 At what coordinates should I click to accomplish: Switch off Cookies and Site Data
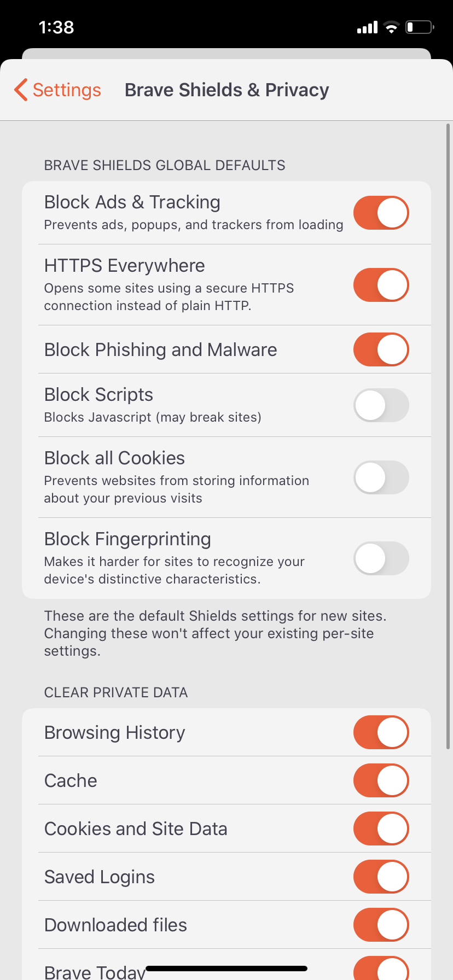[381, 829]
